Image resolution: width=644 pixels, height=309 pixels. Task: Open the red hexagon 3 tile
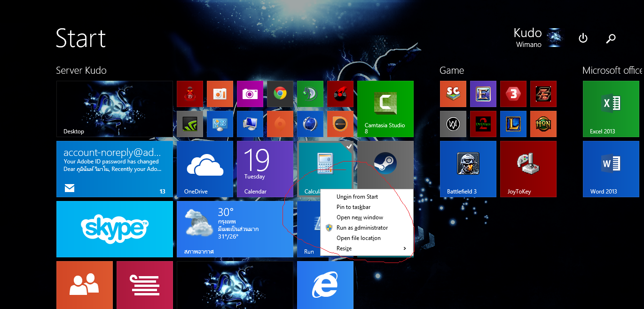513,94
